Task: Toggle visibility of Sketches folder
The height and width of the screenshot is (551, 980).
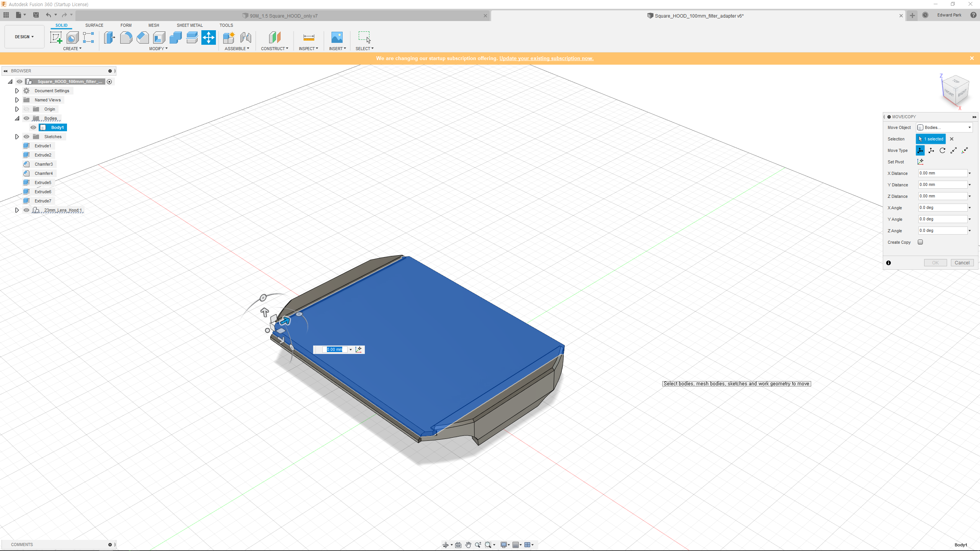Action: coord(26,137)
